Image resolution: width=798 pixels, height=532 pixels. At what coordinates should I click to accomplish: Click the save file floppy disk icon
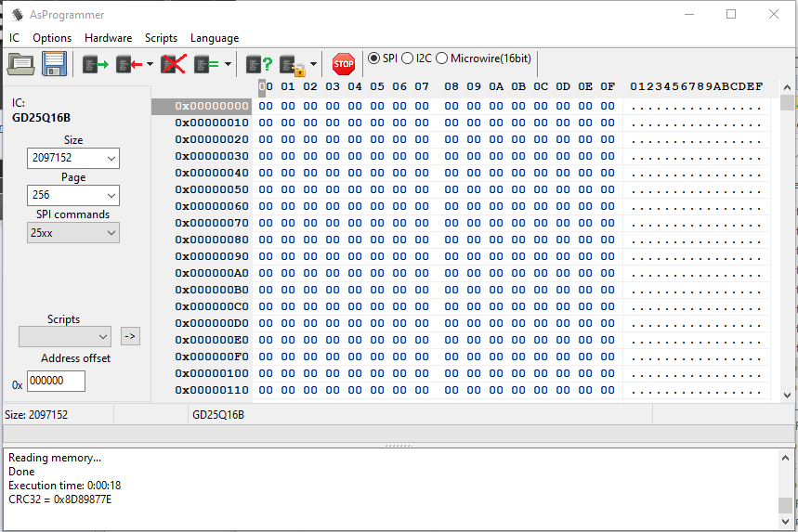(x=54, y=64)
